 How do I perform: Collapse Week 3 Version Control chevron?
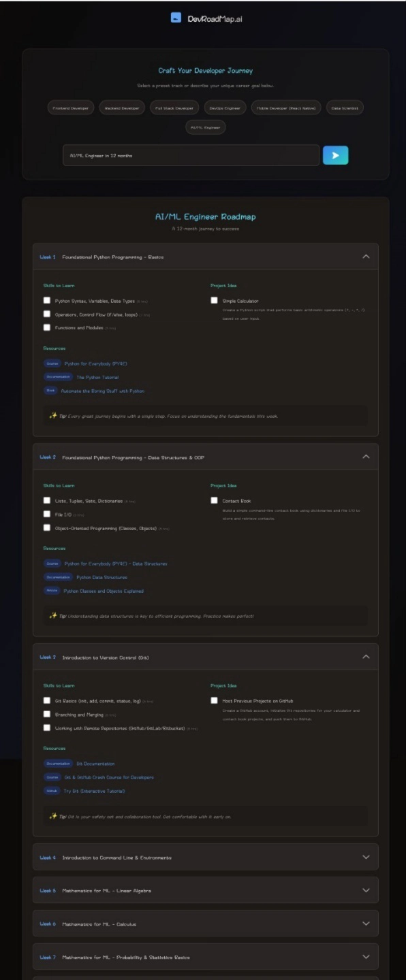coord(366,657)
